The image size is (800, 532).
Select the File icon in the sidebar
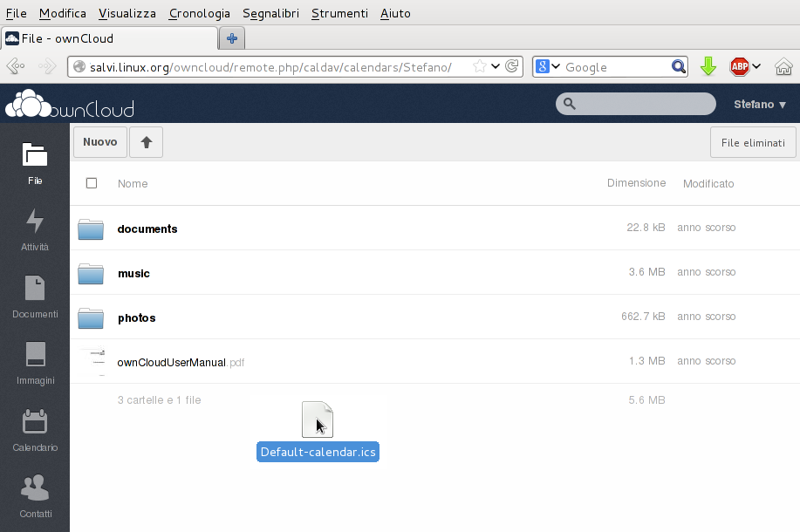[x=35, y=164]
